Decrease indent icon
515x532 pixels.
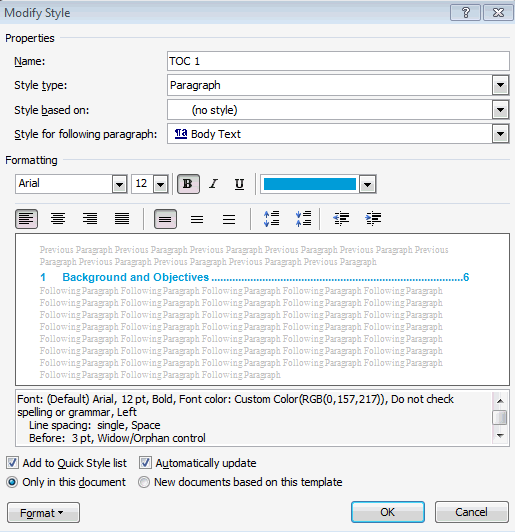tap(341, 219)
